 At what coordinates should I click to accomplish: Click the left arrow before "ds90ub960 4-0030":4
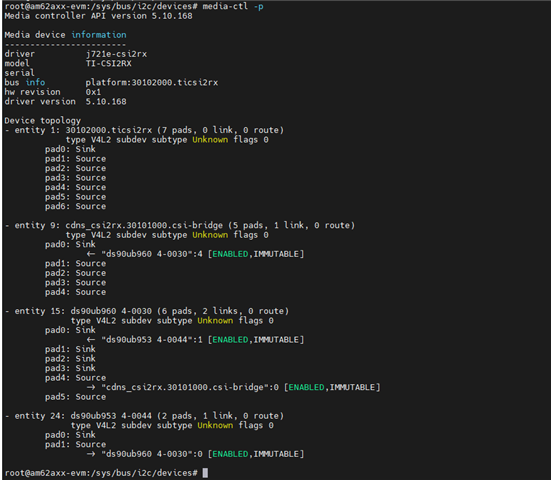point(91,254)
